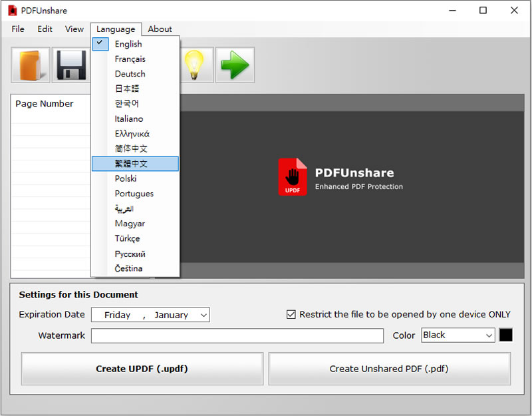Click January in the expiration date field

pyautogui.click(x=172, y=315)
